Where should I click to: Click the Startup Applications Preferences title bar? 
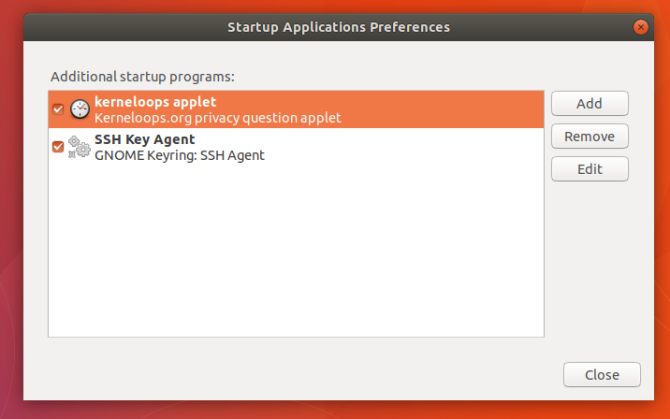tap(338, 27)
